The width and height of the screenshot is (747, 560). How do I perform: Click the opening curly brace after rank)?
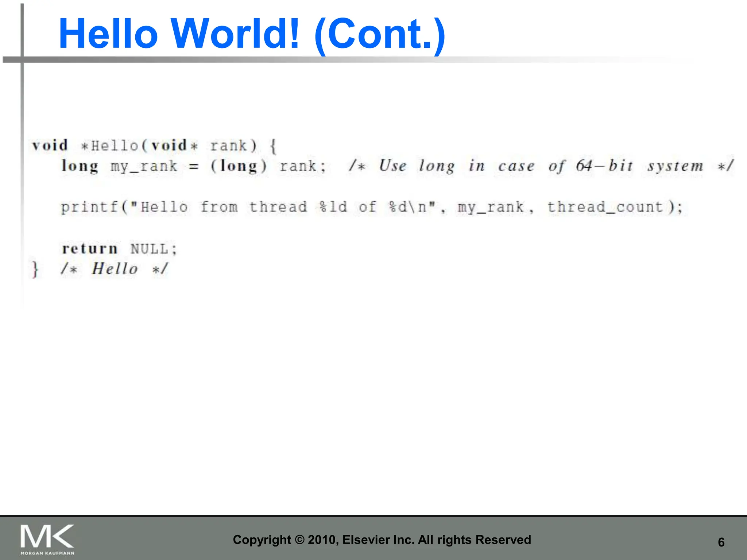click(x=273, y=147)
